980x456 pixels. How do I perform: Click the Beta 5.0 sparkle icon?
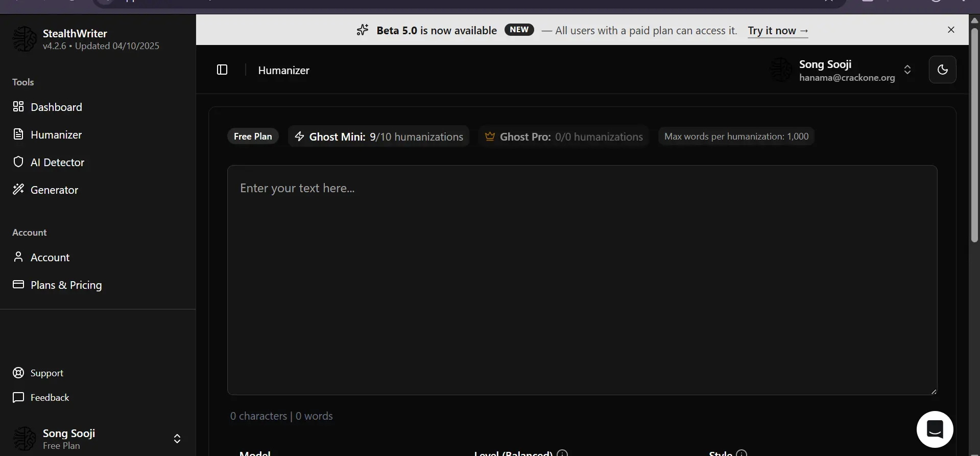tap(363, 30)
